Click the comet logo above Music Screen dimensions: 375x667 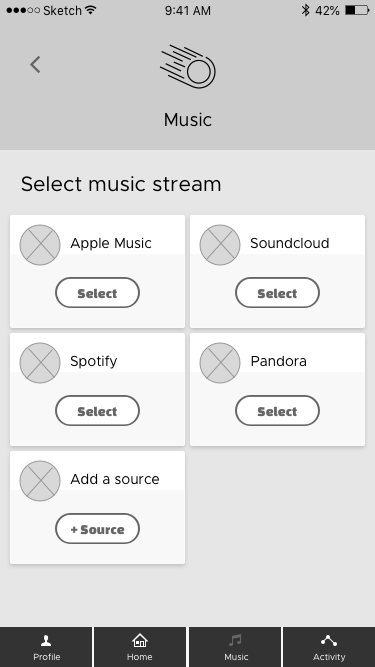pos(188,66)
